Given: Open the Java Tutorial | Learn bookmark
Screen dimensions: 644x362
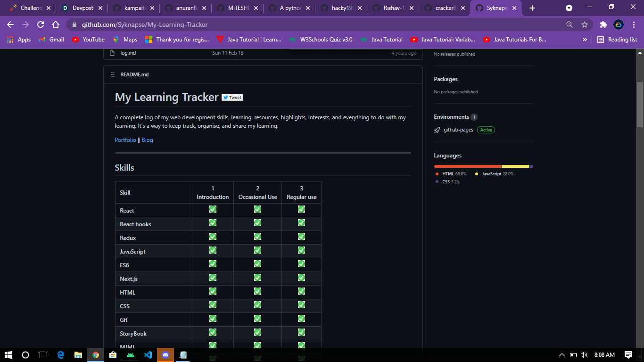Looking at the screenshot, I should 248,40.
